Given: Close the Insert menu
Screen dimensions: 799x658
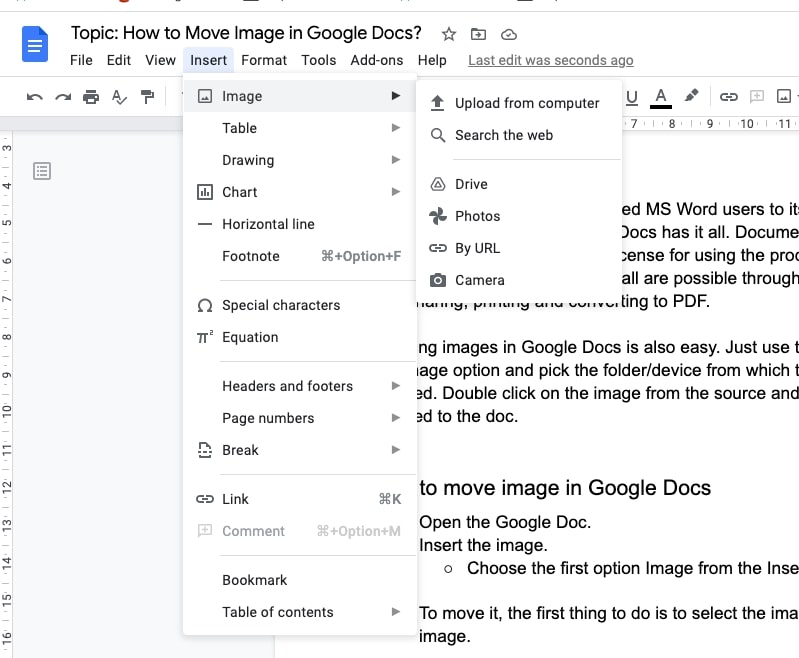Looking at the screenshot, I should tap(208, 60).
